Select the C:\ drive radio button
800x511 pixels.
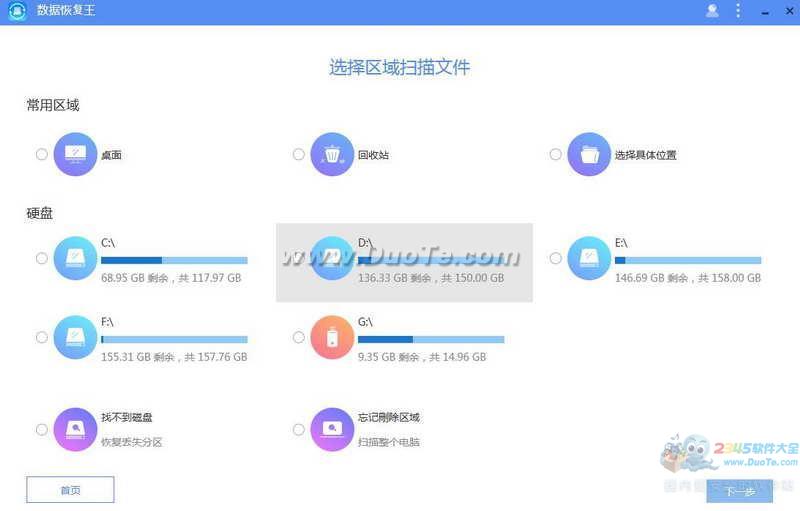(x=42, y=258)
